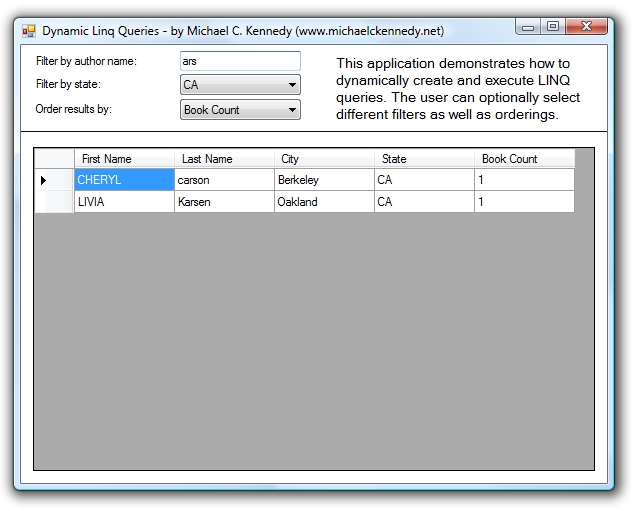Click the carson last name cell
The height and width of the screenshot is (511, 637).
click(x=224, y=180)
